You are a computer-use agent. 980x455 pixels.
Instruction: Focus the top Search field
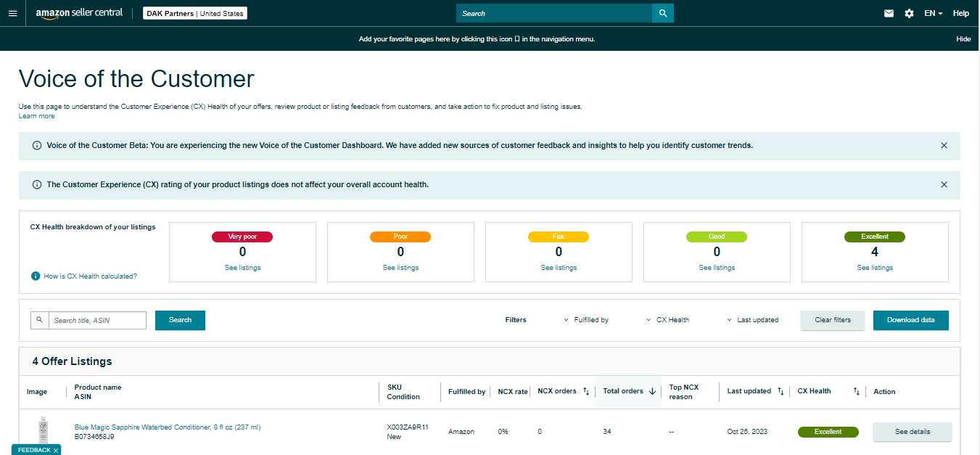click(x=554, y=13)
